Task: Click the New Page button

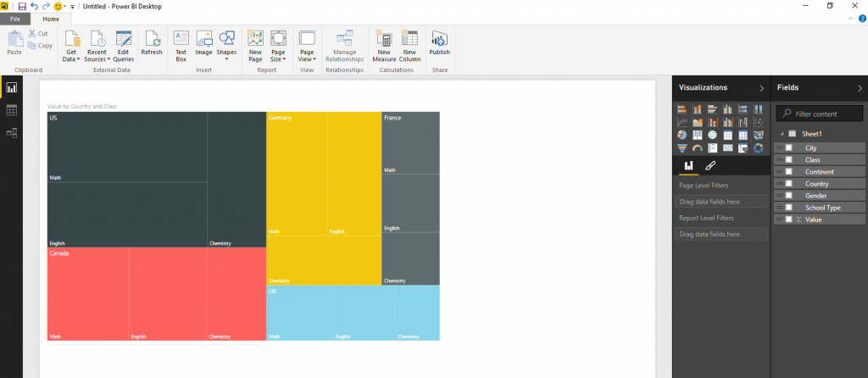Action: (255, 46)
